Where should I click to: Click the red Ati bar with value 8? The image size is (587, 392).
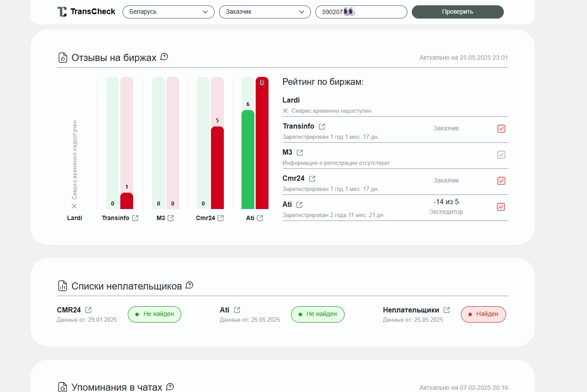262,143
